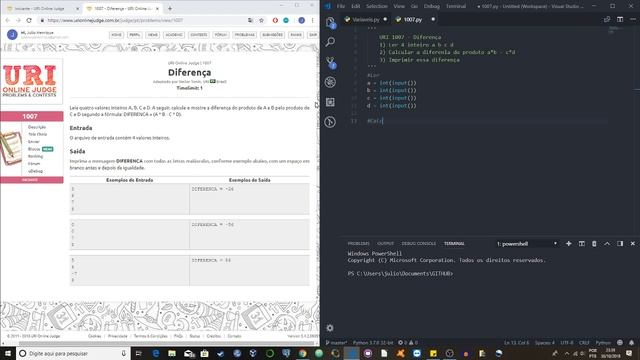Maximize terminal panel with up chevron

pyautogui.click(x=607, y=244)
